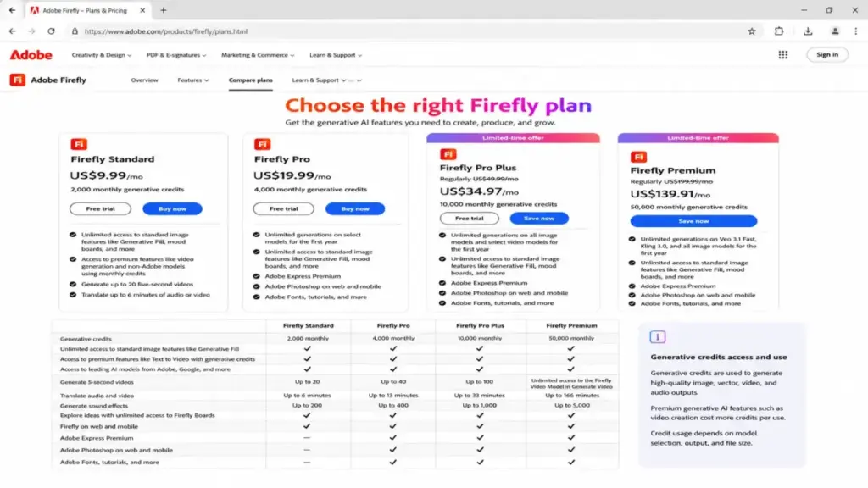
Task: Click 'Translate audio and video' row label
Action: click(97, 396)
